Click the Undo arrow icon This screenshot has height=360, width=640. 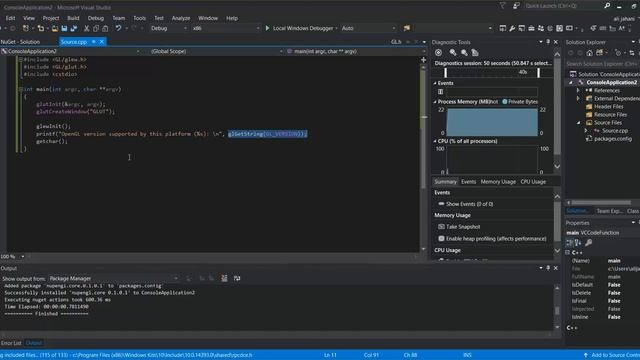pos(118,28)
